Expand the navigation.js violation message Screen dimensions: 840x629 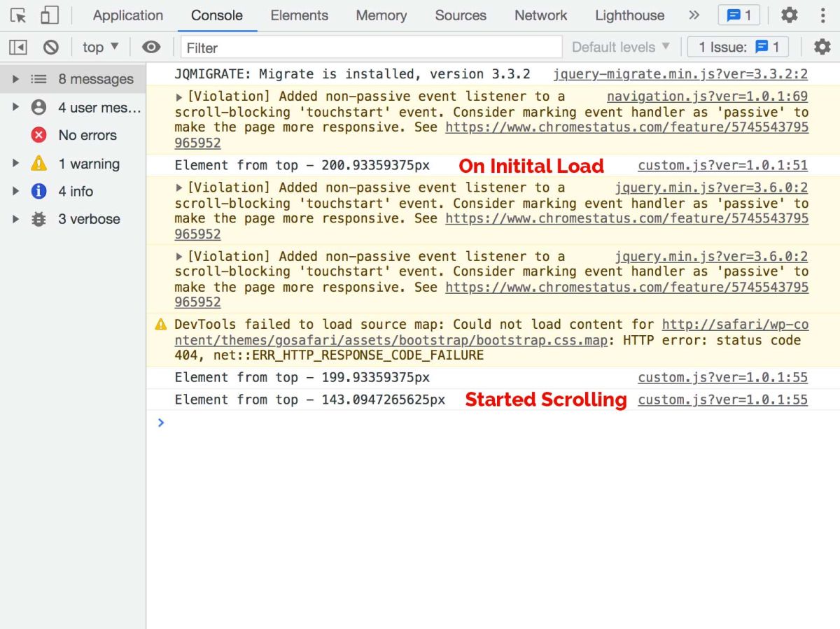(x=179, y=97)
